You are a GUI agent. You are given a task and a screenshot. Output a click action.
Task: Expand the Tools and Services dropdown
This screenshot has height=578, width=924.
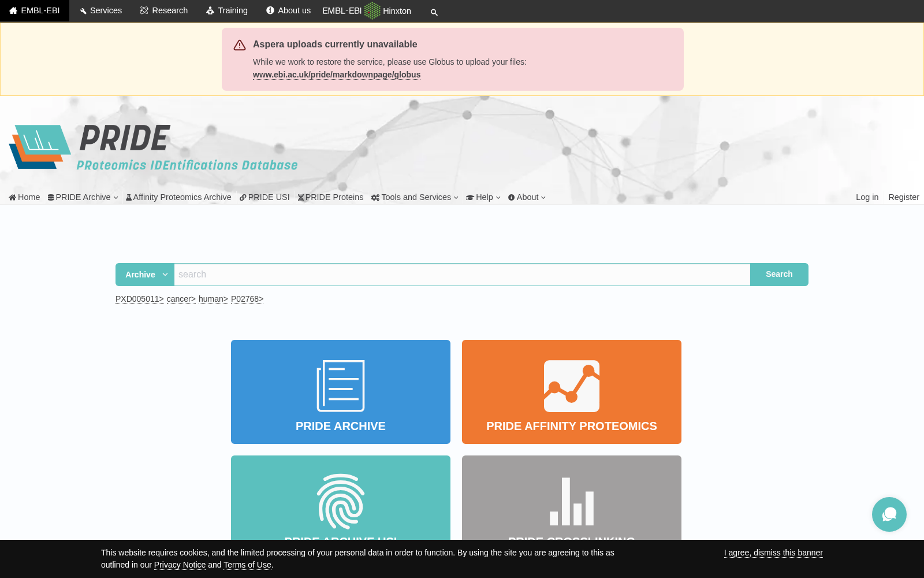415,197
